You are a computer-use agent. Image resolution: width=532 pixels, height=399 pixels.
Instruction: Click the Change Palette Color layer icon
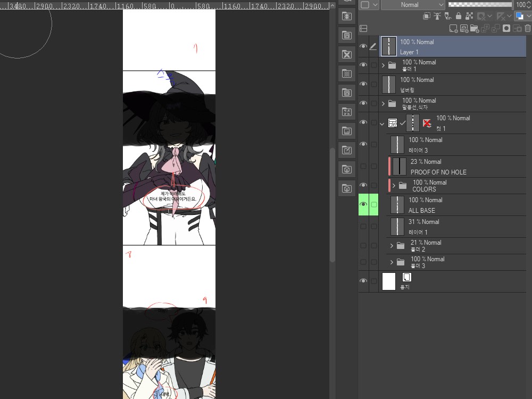519,15
